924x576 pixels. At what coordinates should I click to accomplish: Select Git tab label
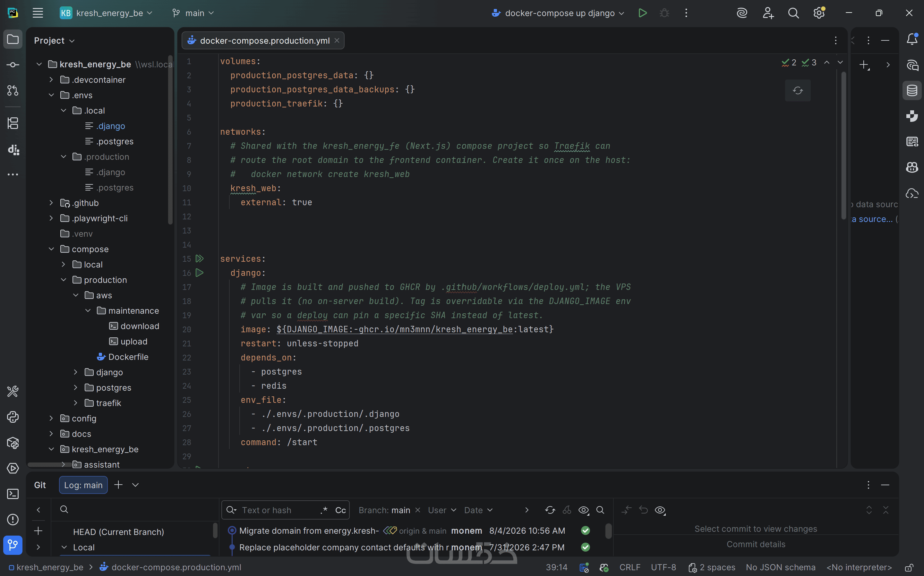(40, 485)
